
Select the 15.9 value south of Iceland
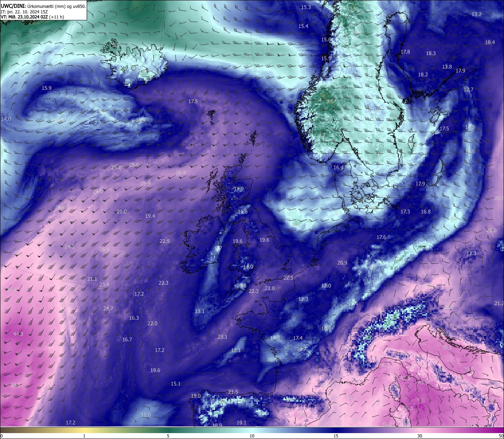46,88
